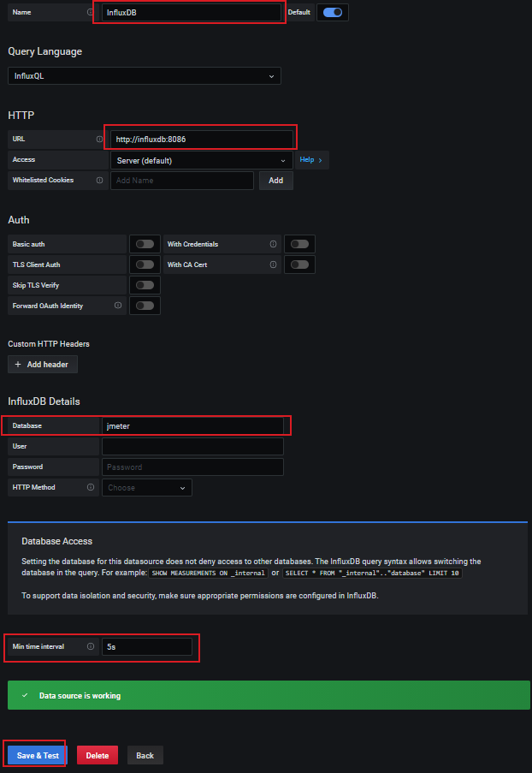Enable TLS Client Auth toggle
Screen dimensions: 532x773
click(x=145, y=265)
